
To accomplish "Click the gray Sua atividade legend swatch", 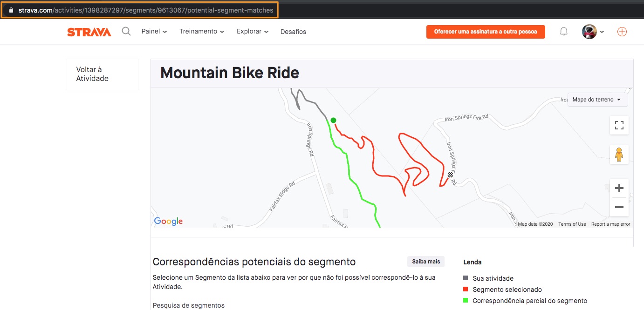I will click(x=466, y=278).
